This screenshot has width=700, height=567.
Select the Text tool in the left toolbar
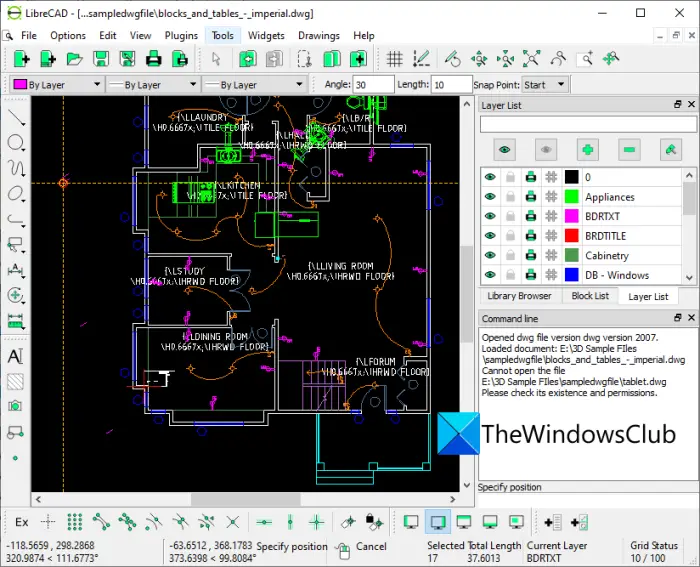coord(15,356)
